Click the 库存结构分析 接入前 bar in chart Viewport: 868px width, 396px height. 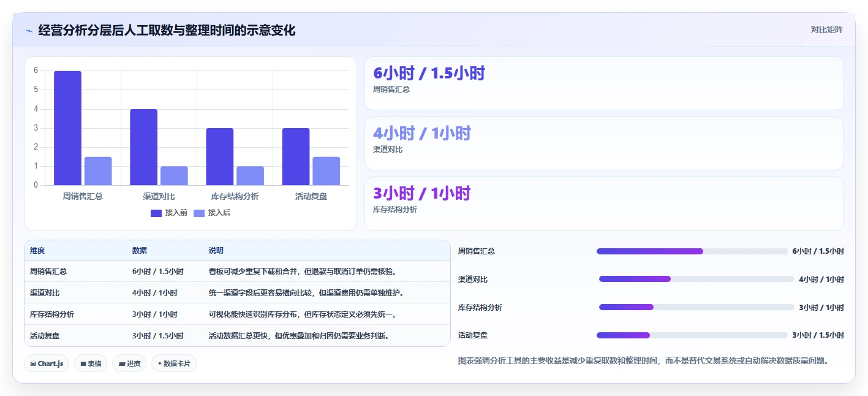[x=220, y=157]
